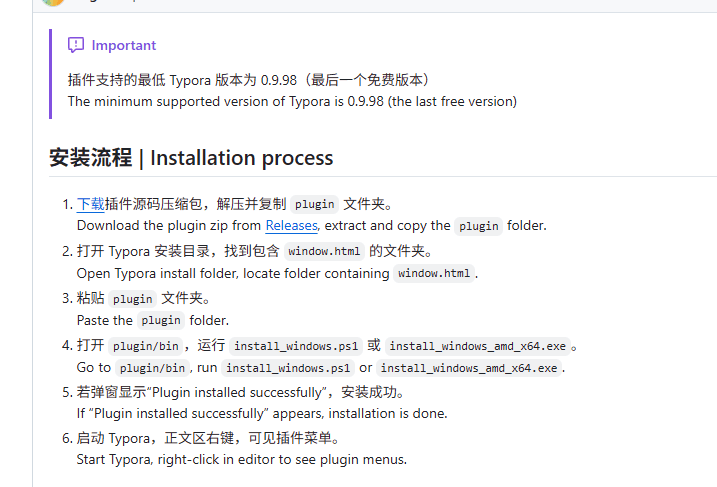Click install_windows.ps1 code tag after 'run'

pos(288,368)
